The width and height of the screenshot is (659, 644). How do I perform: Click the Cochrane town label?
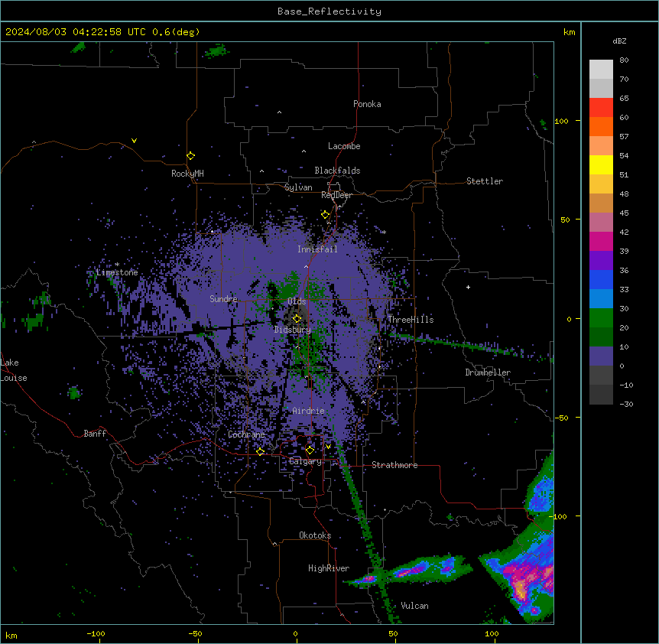click(x=246, y=434)
